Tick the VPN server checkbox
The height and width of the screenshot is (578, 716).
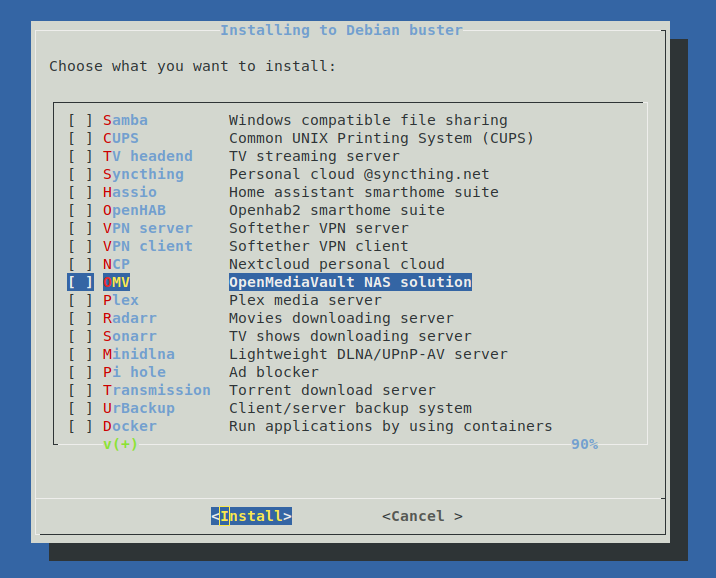[80, 228]
